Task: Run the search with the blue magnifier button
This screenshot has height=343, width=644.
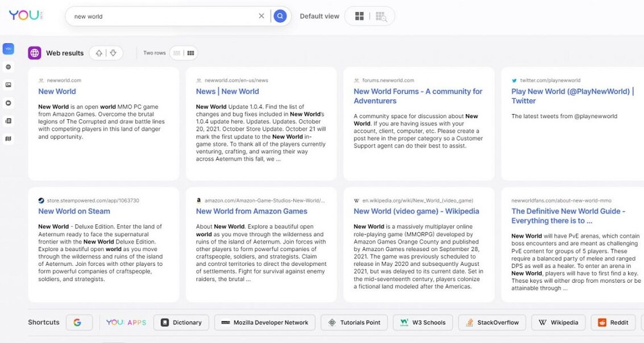Action: coord(280,16)
